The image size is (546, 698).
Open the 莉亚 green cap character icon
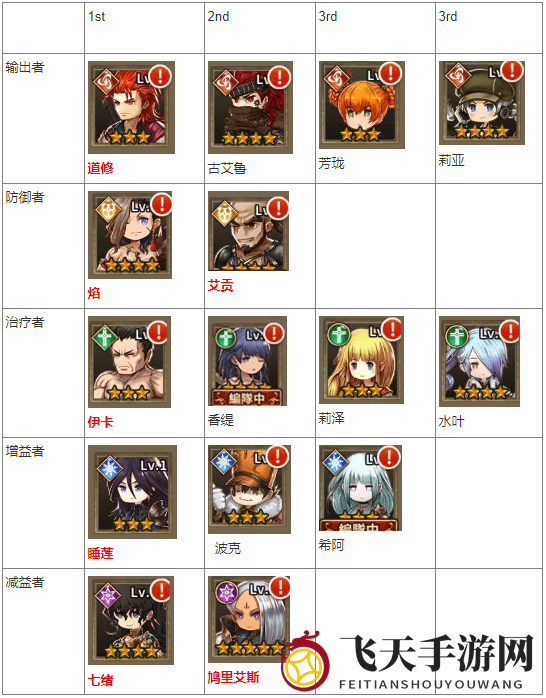point(482,103)
